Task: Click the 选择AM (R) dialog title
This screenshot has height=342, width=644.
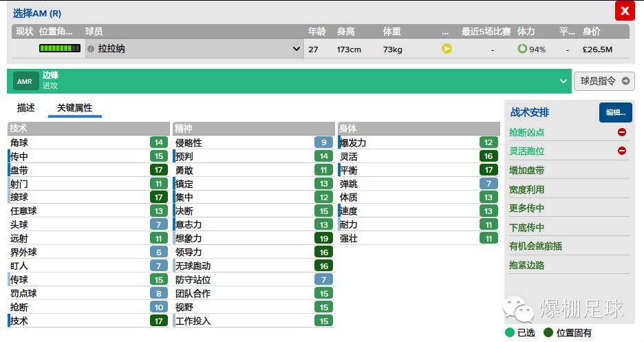Action: (37, 14)
